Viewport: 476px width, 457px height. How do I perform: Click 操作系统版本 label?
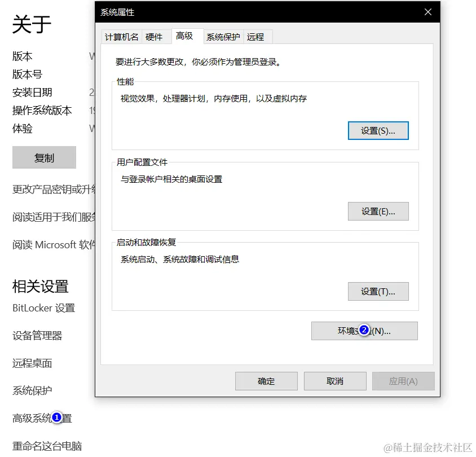(x=42, y=110)
